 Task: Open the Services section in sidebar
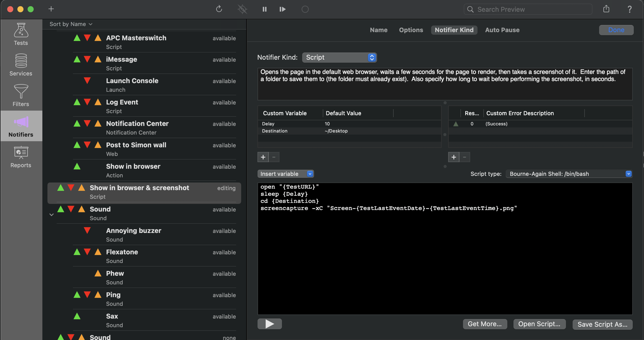[x=21, y=65]
